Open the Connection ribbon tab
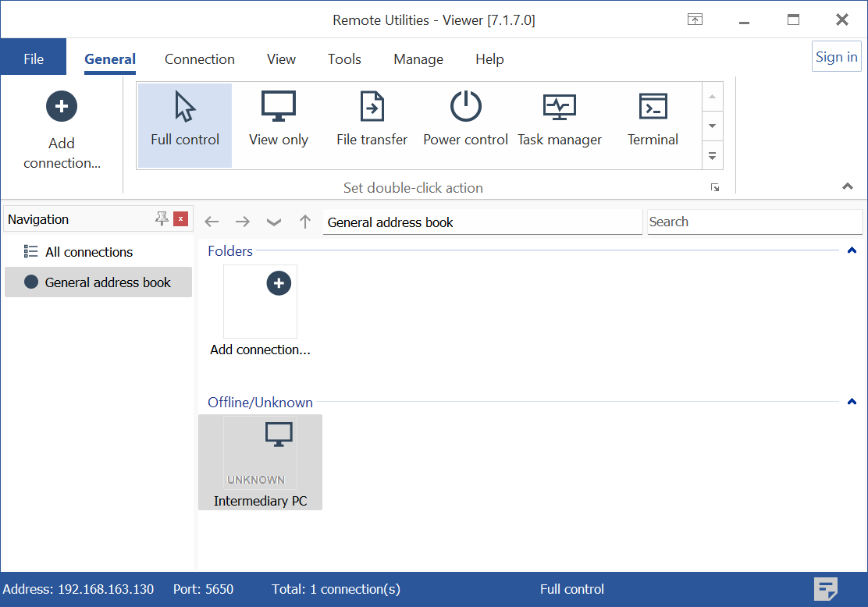Image resolution: width=868 pixels, height=607 pixels. tap(200, 59)
